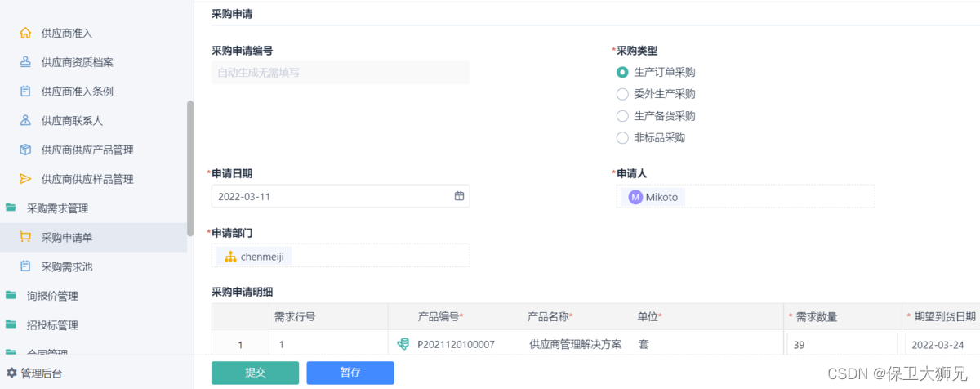Click the unit cell 套
This screenshot has width=980, height=389.
coord(644,345)
